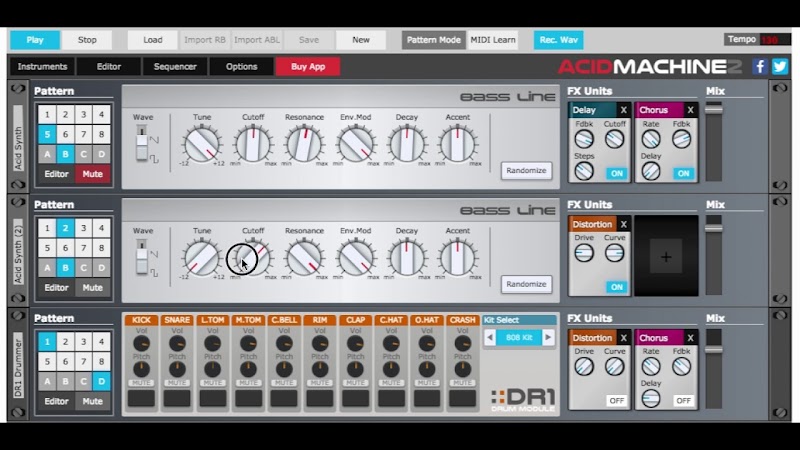
Task: Unmute the Acid Synth track with Mute
Action: [92, 174]
